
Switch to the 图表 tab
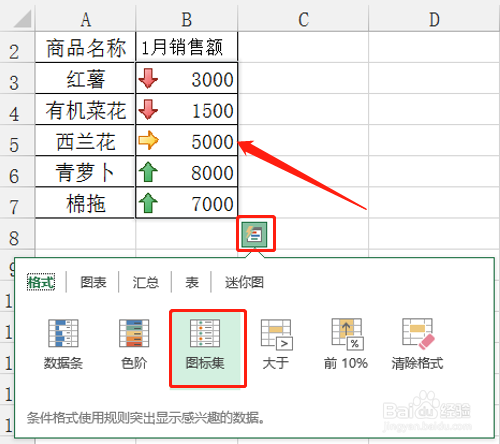[x=93, y=282]
